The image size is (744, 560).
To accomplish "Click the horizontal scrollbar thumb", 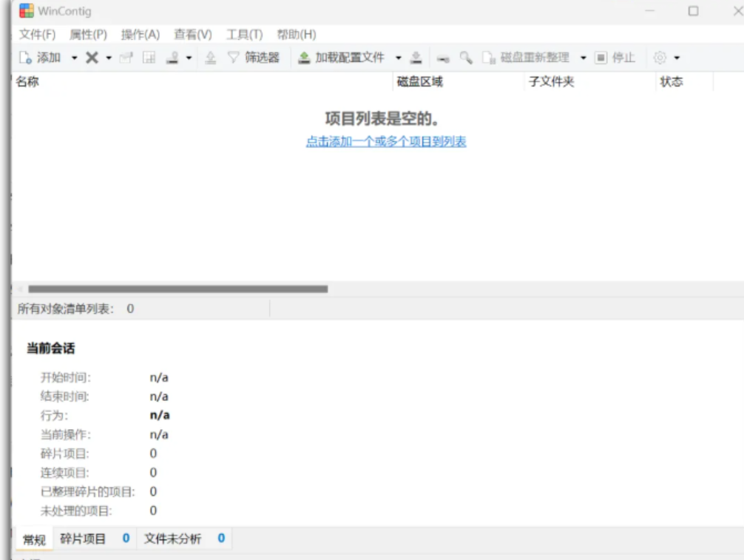I will click(178, 289).
